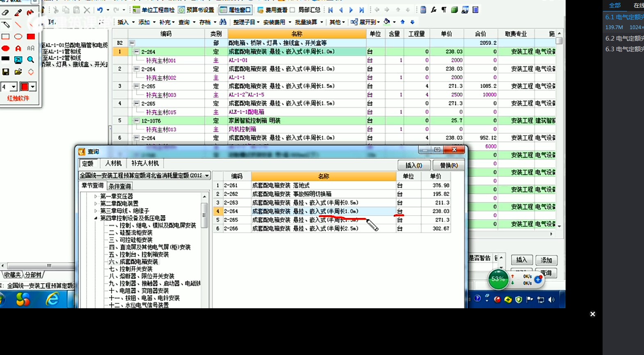Click the open-folder icon in annotation palette
Viewport: 644px width, 355px height.
[18, 72]
